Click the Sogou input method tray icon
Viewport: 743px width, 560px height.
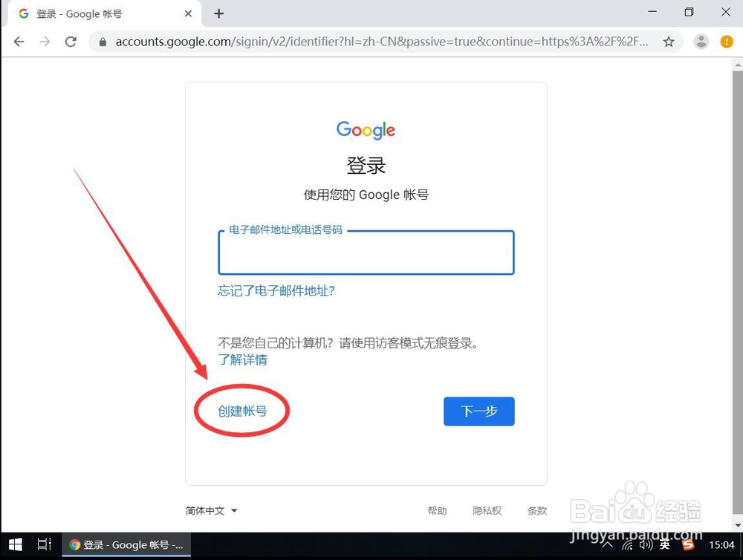tap(688, 545)
